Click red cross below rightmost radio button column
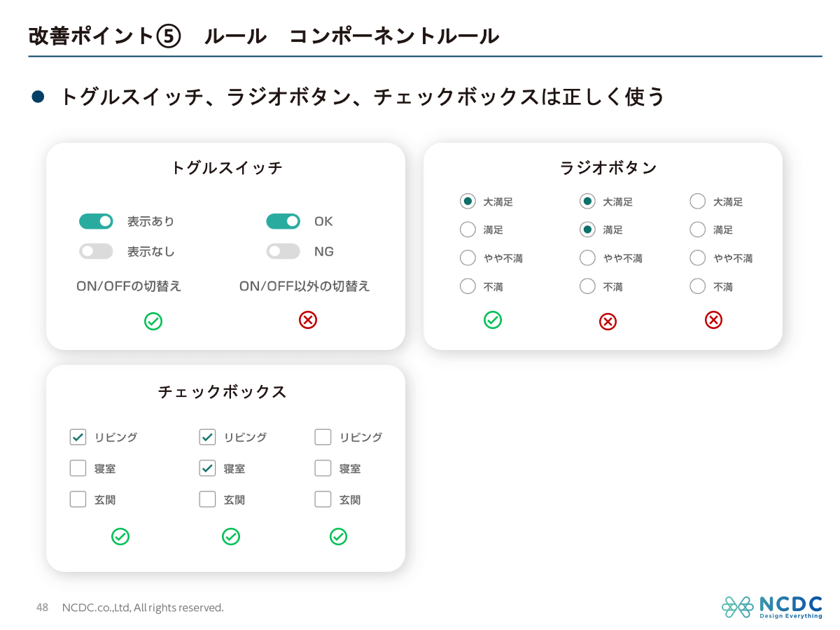840x630 pixels. coord(713,320)
